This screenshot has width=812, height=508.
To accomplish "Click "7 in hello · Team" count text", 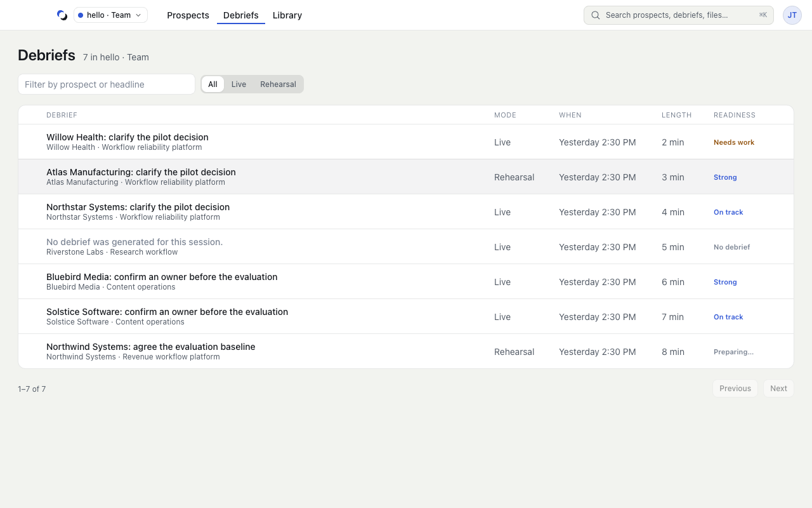I will pyautogui.click(x=115, y=57).
